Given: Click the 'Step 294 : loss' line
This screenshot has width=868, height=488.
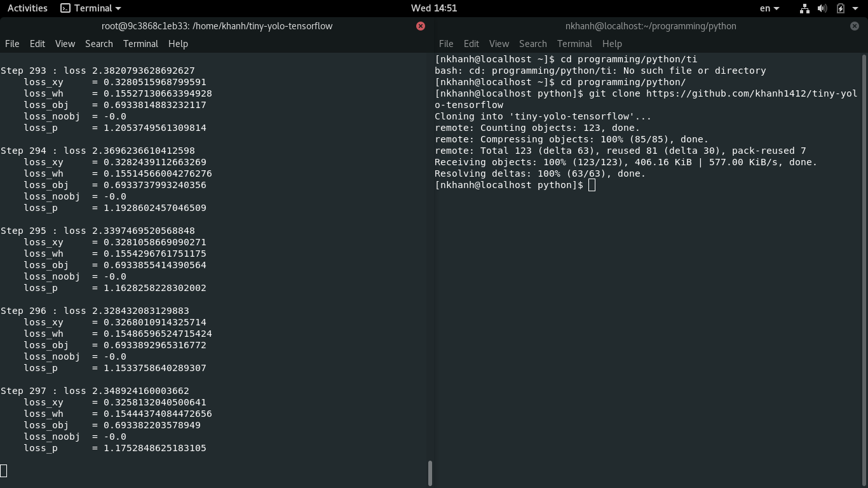Looking at the screenshot, I should tap(98, 151).
